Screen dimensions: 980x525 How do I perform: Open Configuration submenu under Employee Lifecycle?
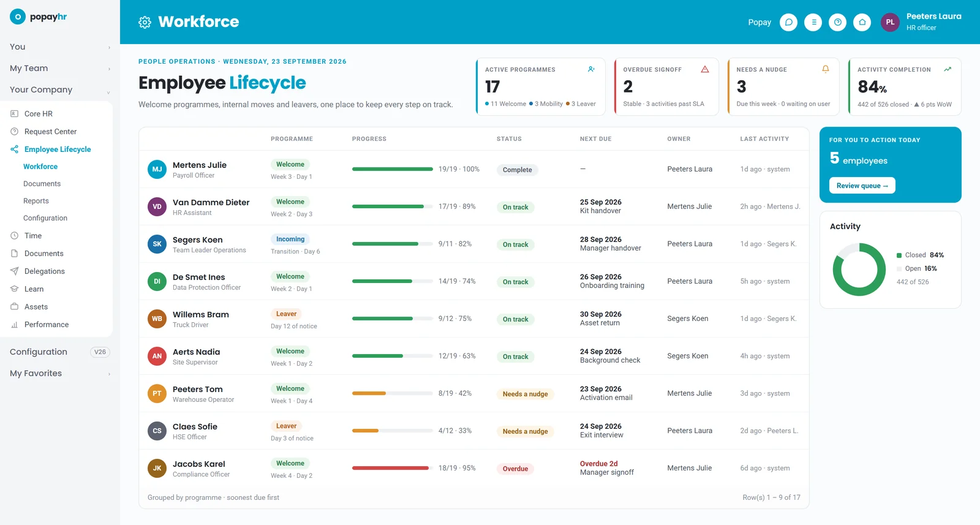45,218
